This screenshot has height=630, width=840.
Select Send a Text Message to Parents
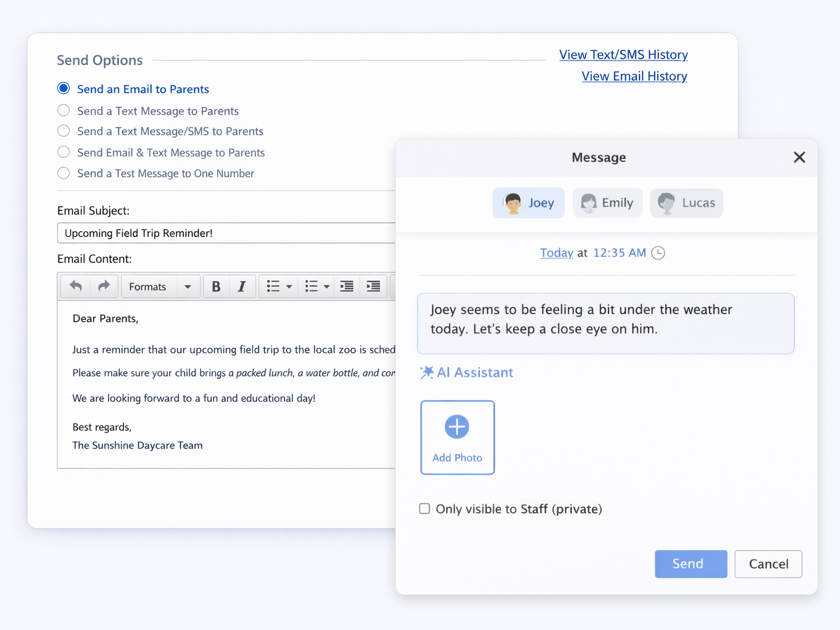(64, 110)
